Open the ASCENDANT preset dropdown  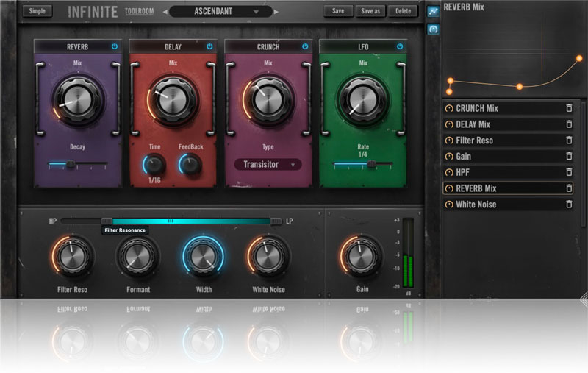click(220, 11)
